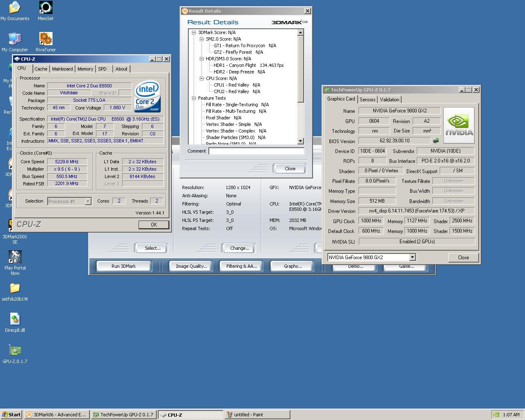Switch to the Cache tab in CPU-Z

(x=41, y=69)
